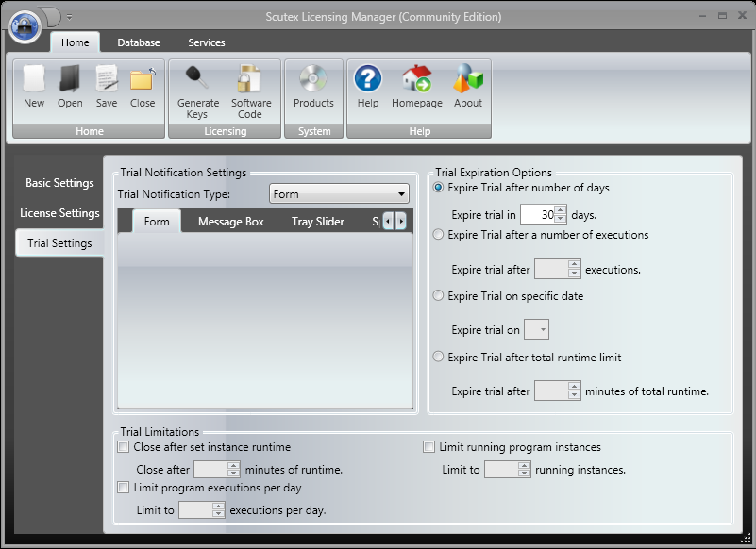Increase the expire days spinner value
The height and width of the screenshot is (549, 756).
click(x=560, y=210)
